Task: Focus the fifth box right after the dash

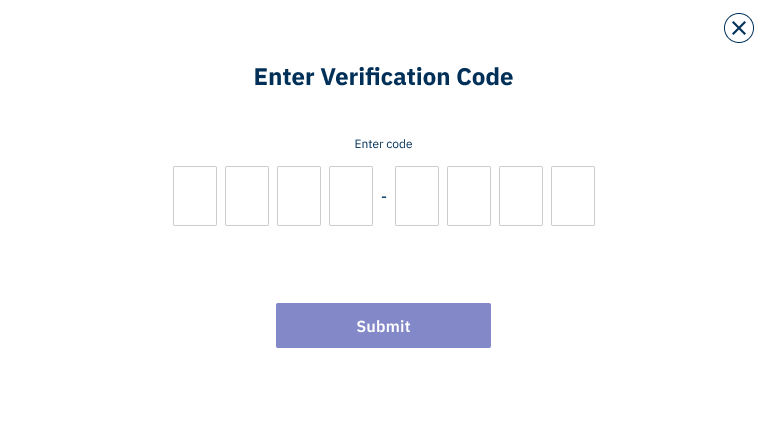Action: 417,196
